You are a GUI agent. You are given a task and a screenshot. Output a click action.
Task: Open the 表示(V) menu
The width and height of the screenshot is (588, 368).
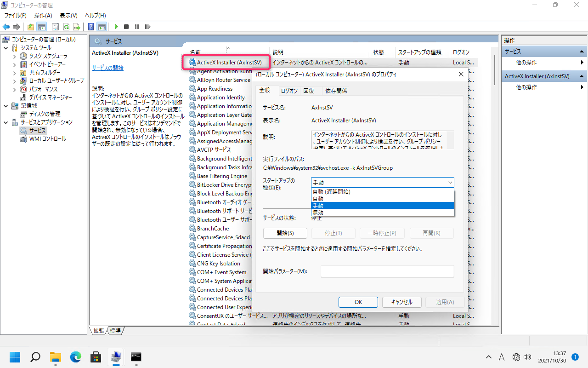coord(68,16)
